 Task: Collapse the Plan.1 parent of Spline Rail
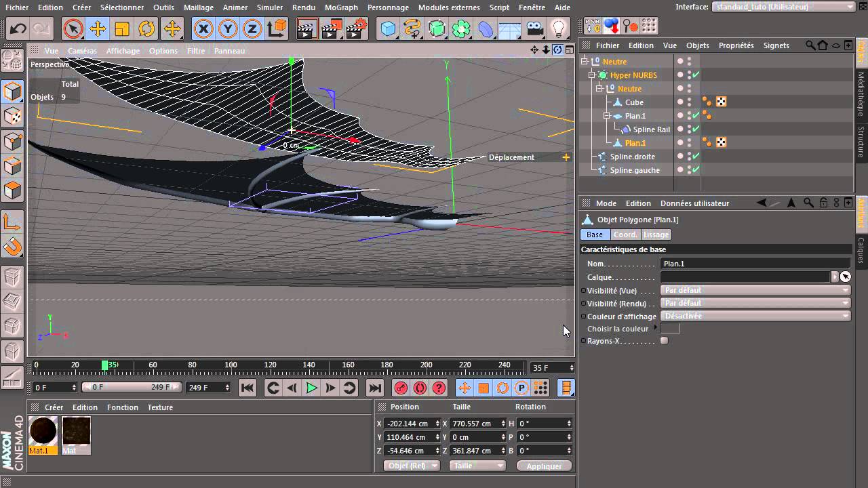pyautogui.click(x=607, y=116)
